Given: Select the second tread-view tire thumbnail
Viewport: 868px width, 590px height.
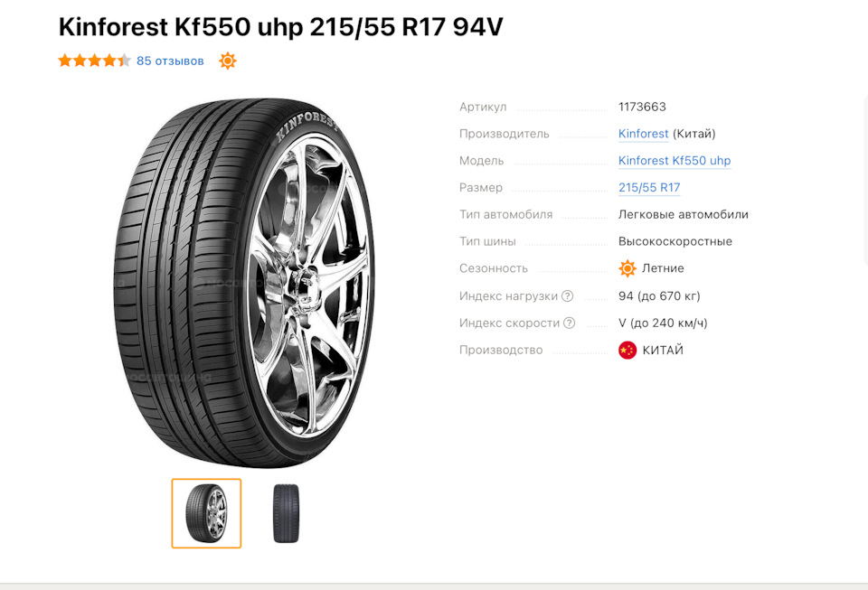Looking at the screenshot, I should tap(286, 513).
